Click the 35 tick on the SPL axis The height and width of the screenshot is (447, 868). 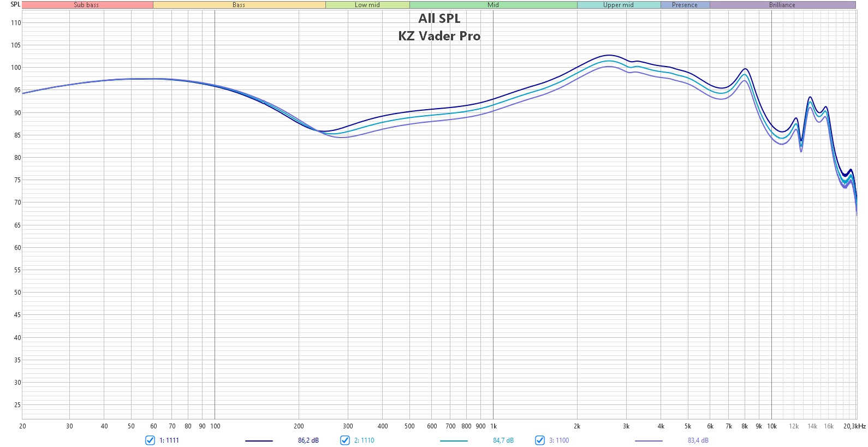pyautogui.click(x=17, y=360)
